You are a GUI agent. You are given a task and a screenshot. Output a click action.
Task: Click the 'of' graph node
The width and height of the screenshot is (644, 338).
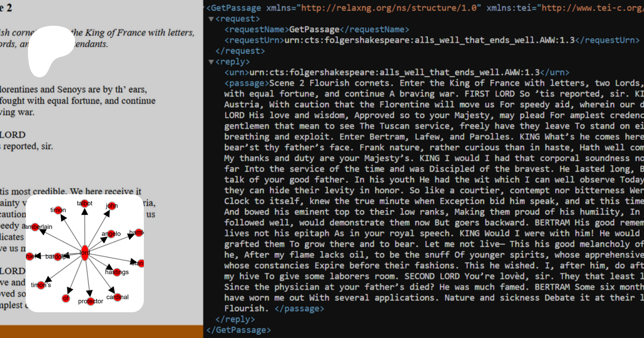tap(66, 298)
